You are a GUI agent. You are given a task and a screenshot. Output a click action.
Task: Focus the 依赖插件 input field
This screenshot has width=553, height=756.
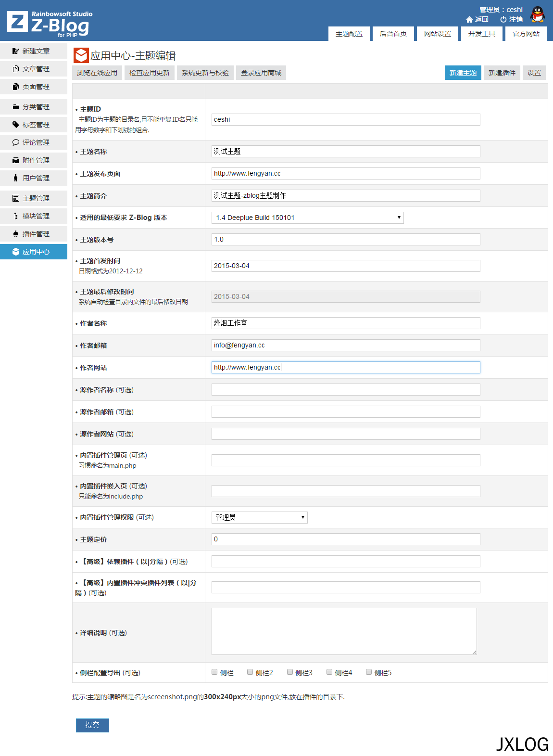[346, 561]
